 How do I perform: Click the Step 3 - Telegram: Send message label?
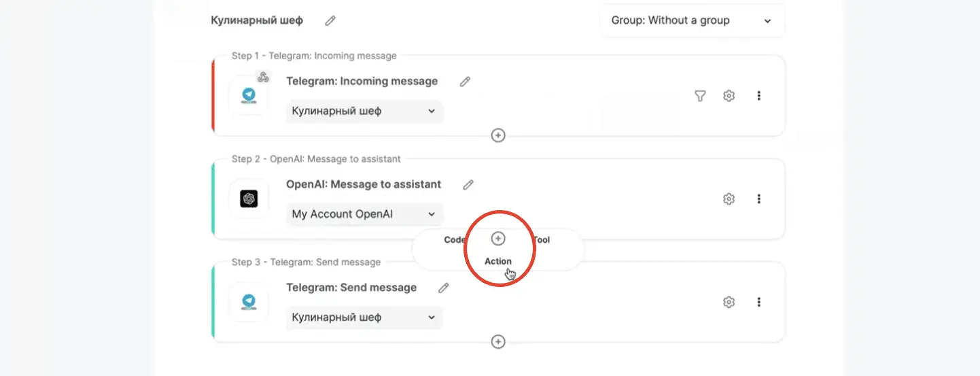coord(306,262)
